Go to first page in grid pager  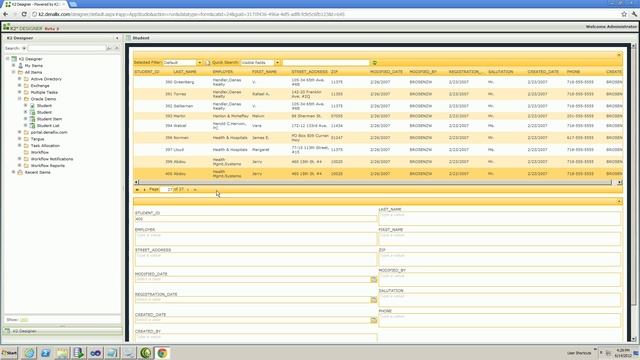point(137,189)
